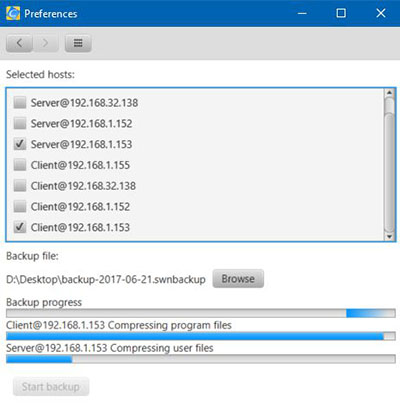
Task: Enable the Server@192.168.32.138 checkbox
Action: tap(20, 103)
